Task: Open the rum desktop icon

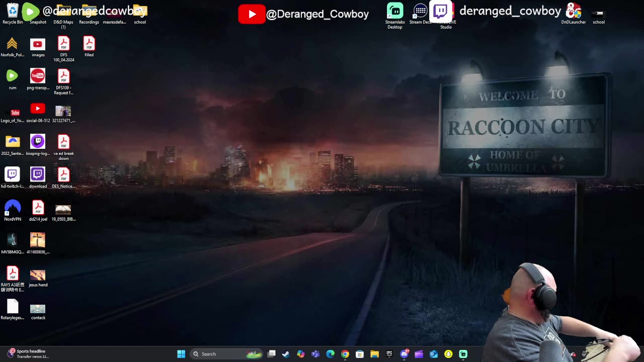Action: (13, 80)
